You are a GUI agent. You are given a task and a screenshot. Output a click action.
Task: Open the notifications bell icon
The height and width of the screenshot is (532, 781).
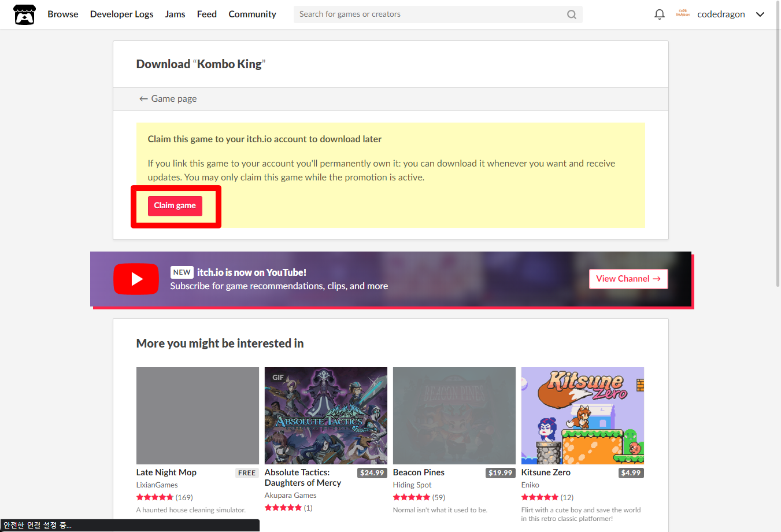tap(659, 14)
